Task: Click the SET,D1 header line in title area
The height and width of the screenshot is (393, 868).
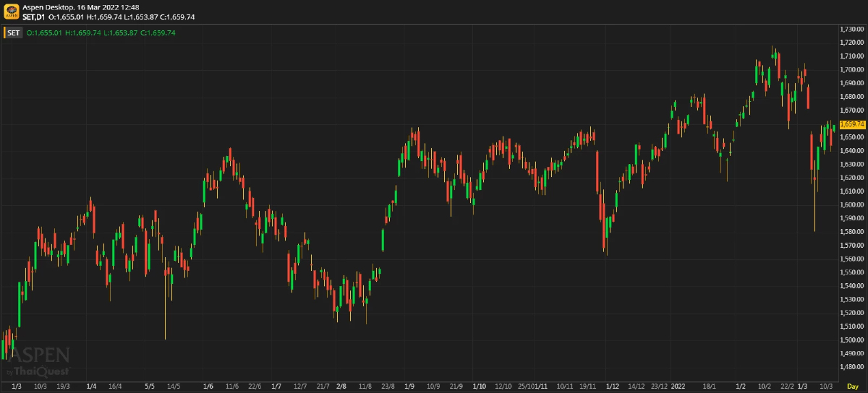Action: (109, 17)
